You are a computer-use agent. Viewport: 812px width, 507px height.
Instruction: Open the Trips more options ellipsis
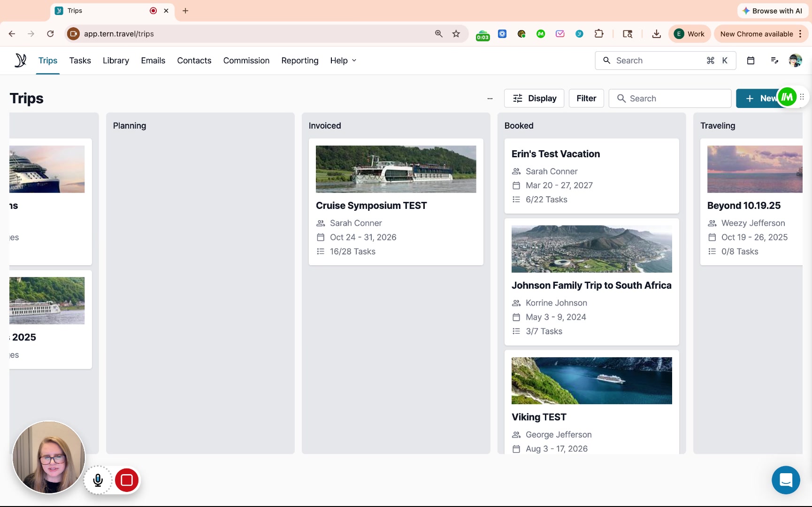pyautogui.click(x=490, y=99)
